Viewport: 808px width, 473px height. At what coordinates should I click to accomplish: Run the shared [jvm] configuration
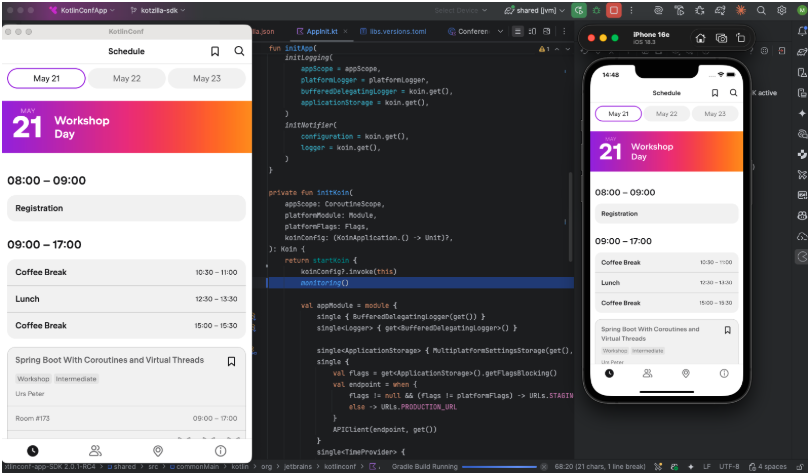tap(579, 10)
